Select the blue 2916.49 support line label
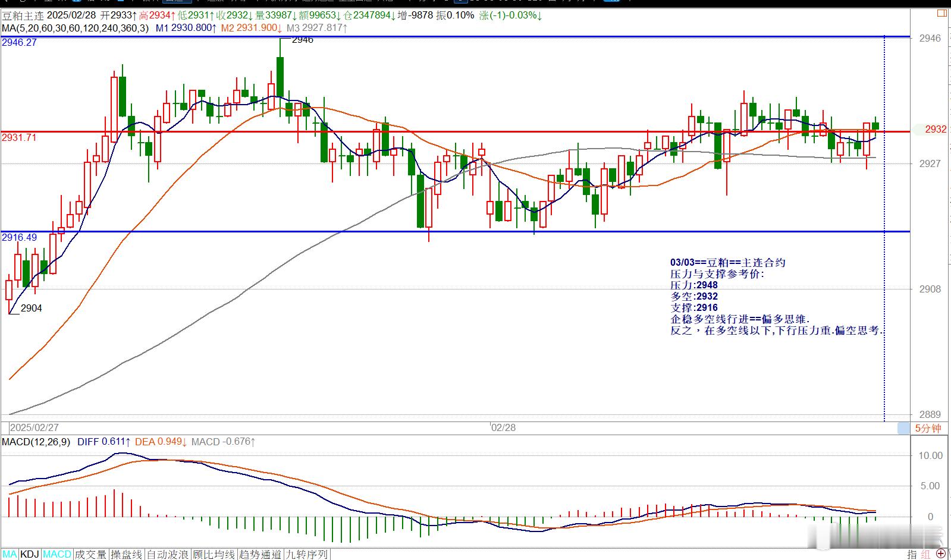 pos(19,237)
